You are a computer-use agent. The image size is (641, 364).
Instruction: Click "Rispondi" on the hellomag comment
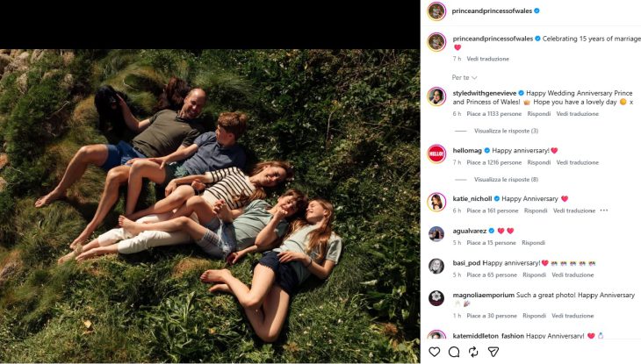tap(538, 162)
